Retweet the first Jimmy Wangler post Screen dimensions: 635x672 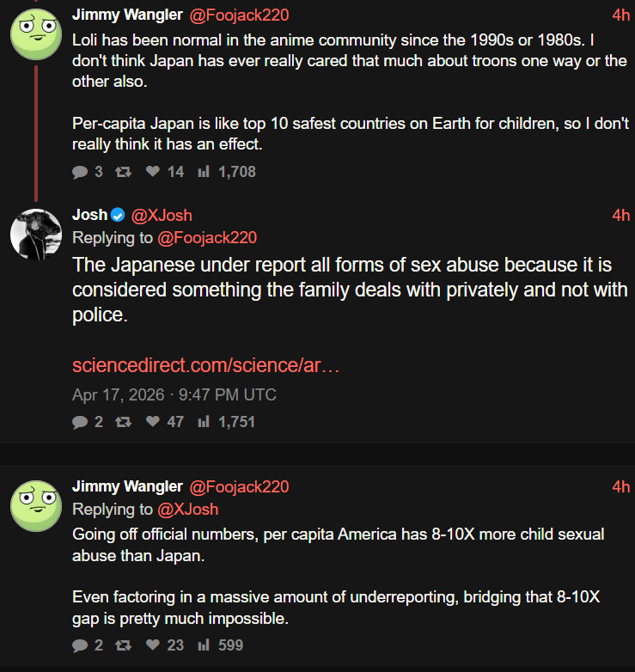click(124, 172)
